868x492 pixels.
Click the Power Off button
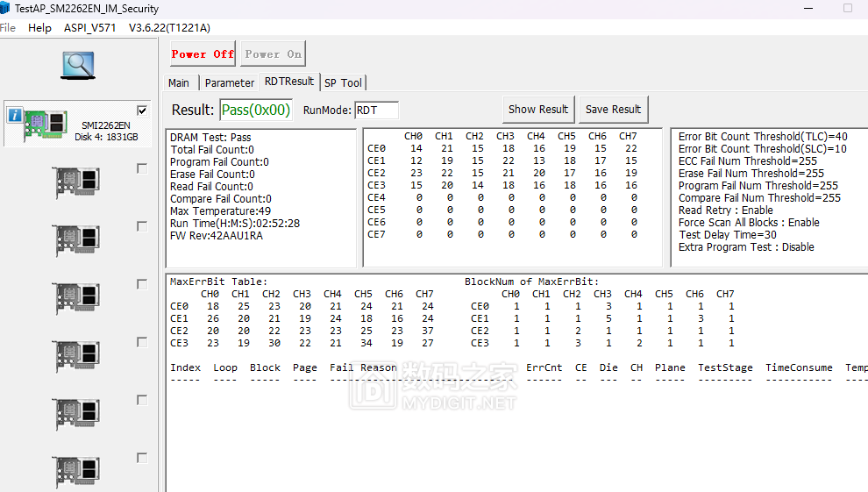coord(203,53)
